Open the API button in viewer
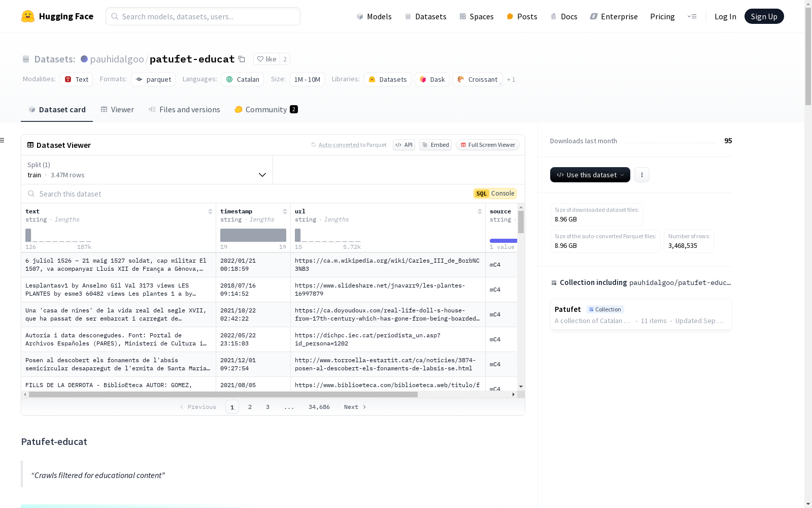Screen dimensions: 812x508 point(404,145)
